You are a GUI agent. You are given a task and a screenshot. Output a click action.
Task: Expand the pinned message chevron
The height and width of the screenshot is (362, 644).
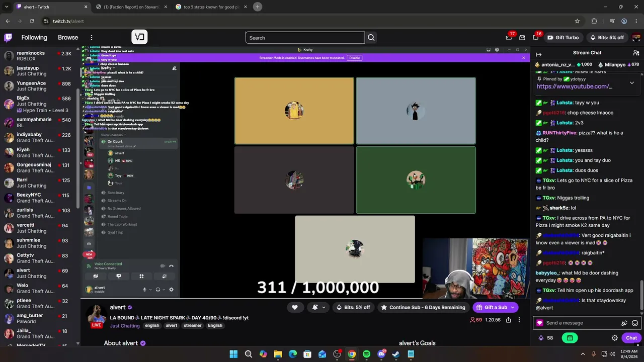coord(632,83)
